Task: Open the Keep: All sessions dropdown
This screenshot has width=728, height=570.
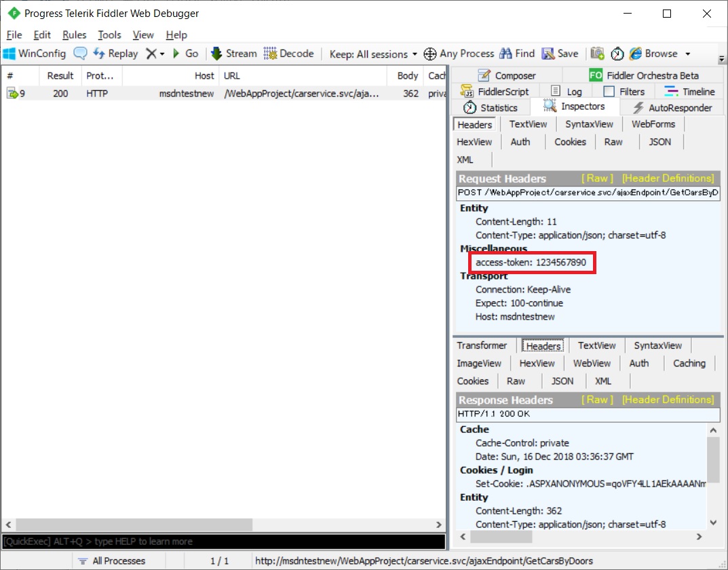Action: click(x=373, y=54)
